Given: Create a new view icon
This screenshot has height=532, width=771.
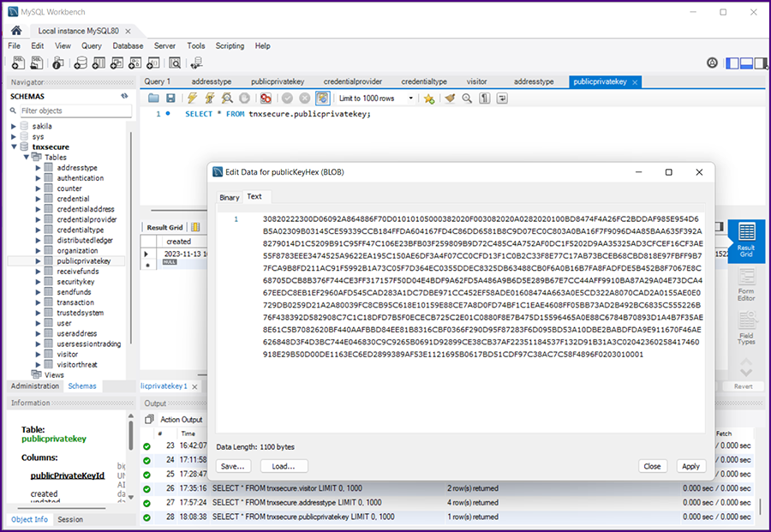Looking at the screenshot, I should coord(117,63).
